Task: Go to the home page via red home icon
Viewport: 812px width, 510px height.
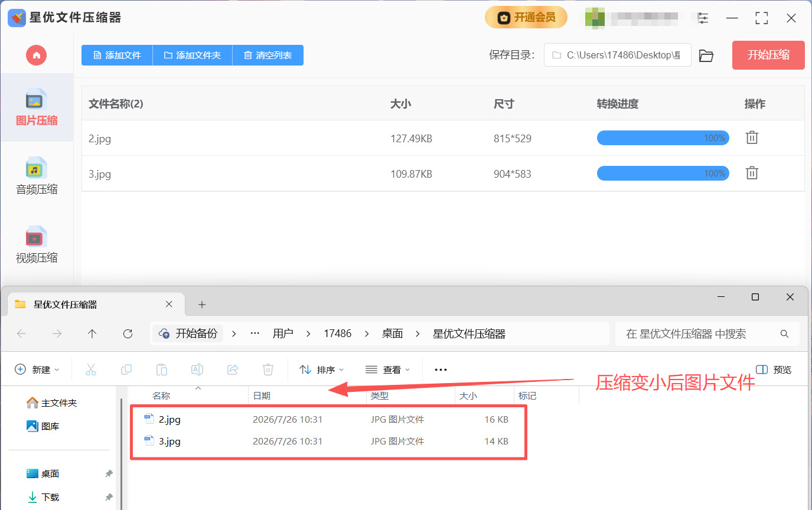Action: click(x=36, y=55)
